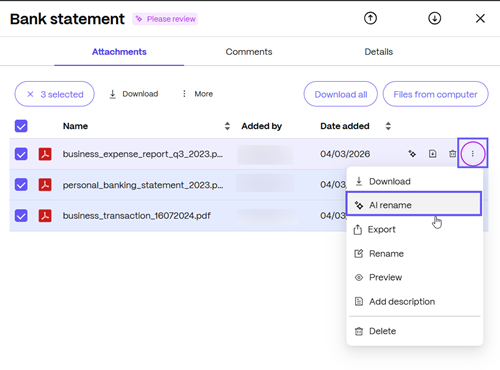Open the Details tab
The width and height of the screenshot is (500, 370).
[378, 52]
